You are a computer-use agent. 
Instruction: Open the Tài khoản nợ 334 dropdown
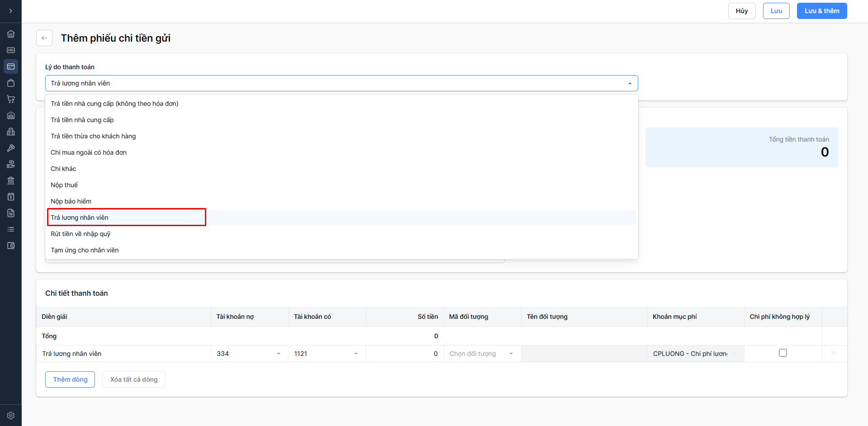point(249,354)
